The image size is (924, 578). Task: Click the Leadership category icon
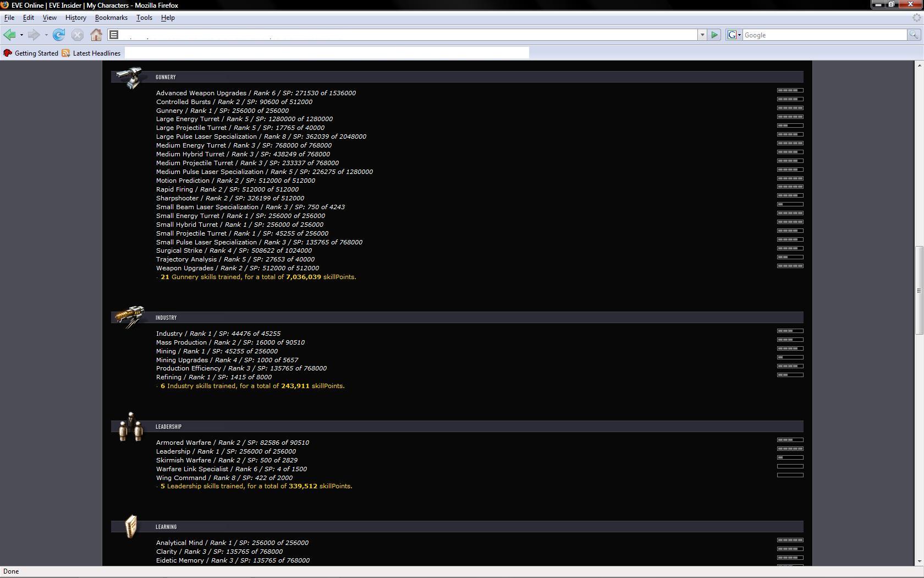point(131,427)
